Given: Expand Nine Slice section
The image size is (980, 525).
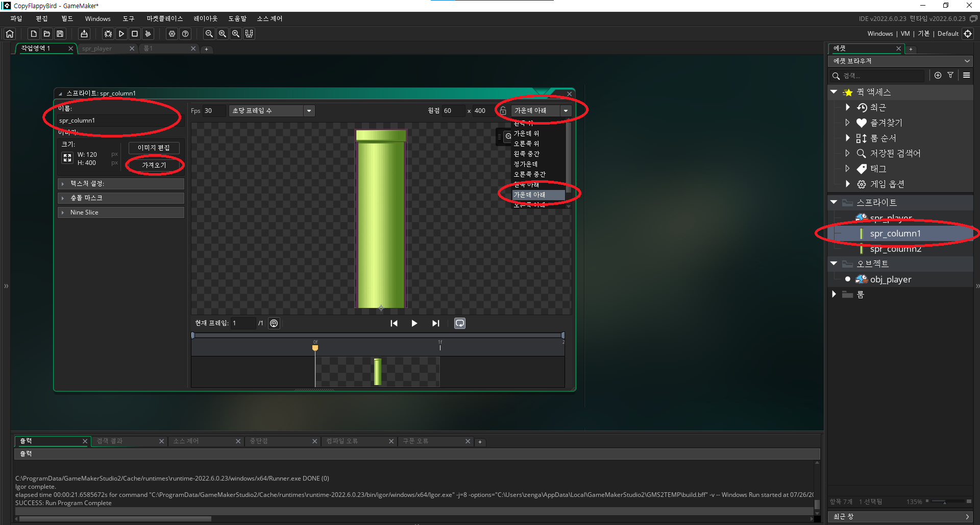Looking at the screenshot, I should click(121, 212).
